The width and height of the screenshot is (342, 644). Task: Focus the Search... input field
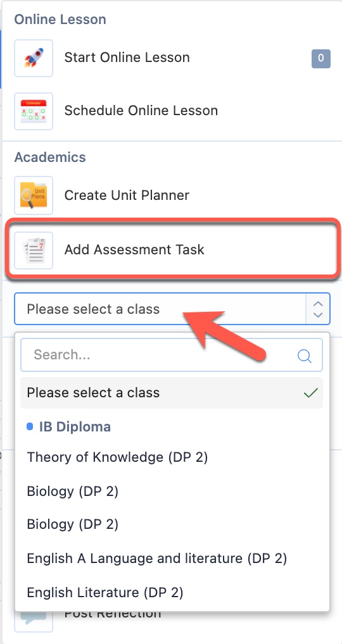[x=172, y=355]
